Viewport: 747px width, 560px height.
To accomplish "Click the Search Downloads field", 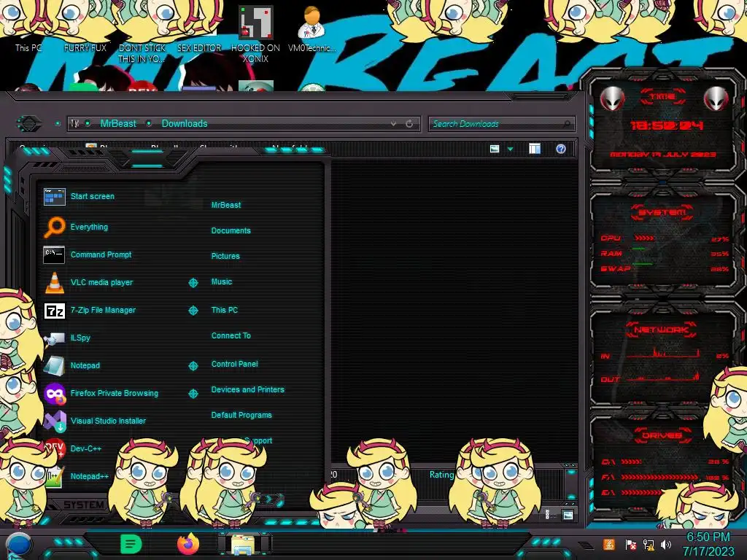I will coord(502,124).
